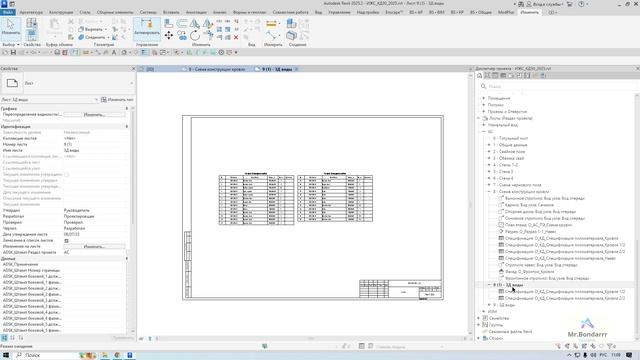Open the Вставить ribbon tab
The width and height of the screenshot is (640, 360).
[x=171, y=12]
